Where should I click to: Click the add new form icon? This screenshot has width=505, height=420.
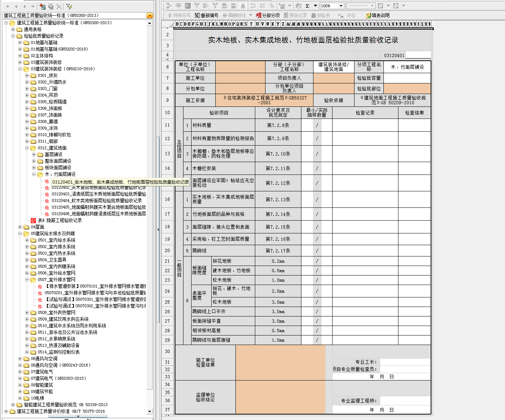click(x=42, y=6)
